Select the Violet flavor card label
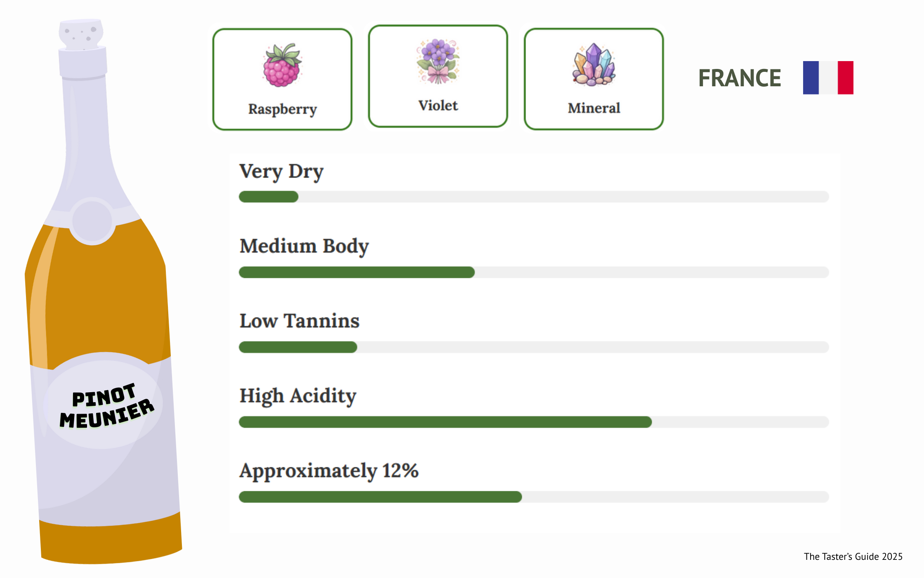This screenshot has width=924, height=578. [x=438, y=106]
